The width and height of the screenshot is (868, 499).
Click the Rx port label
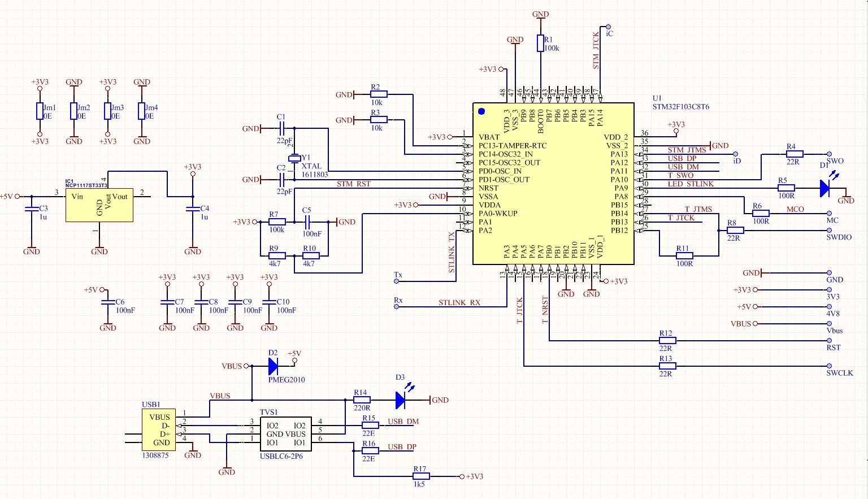pyautogui.click(x=398, y=300)
